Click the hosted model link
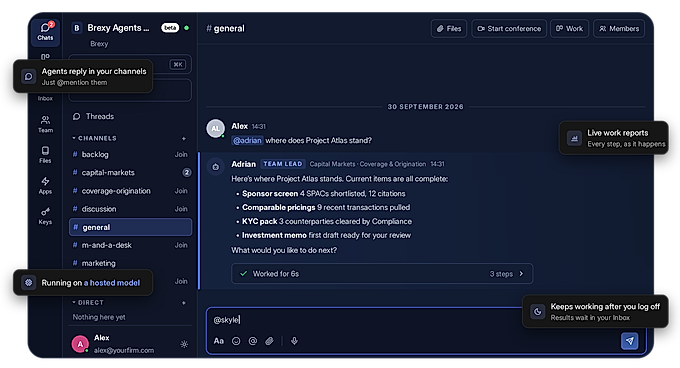680x368 pixels. tap(112, 283)
